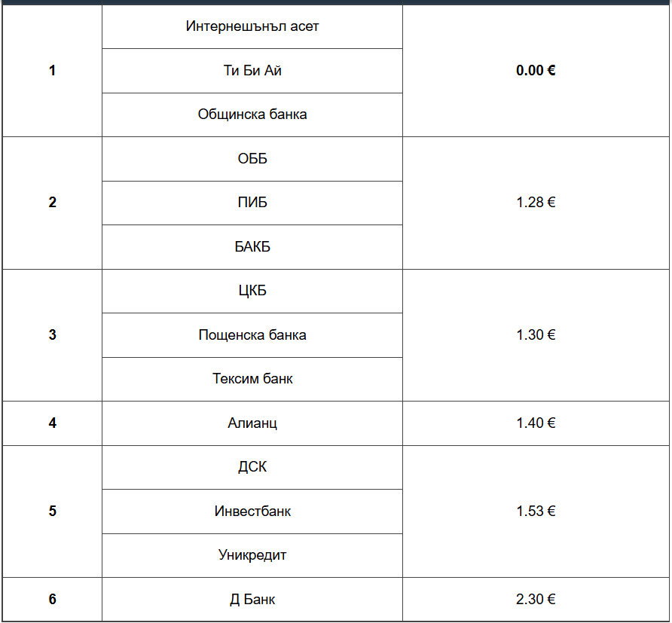The image size is (672, 623).
Task: Click the Тексим банк entry
Action: click(252, 379)
